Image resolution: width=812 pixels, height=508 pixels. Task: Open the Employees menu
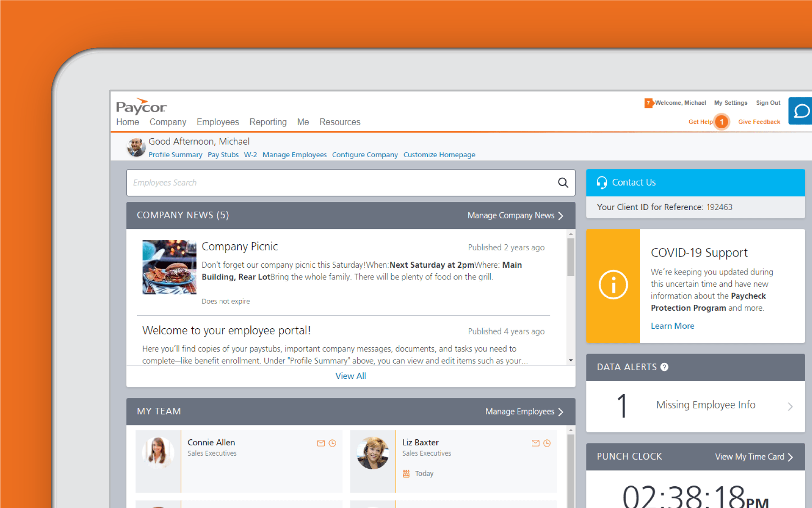[x=218, y=122]
